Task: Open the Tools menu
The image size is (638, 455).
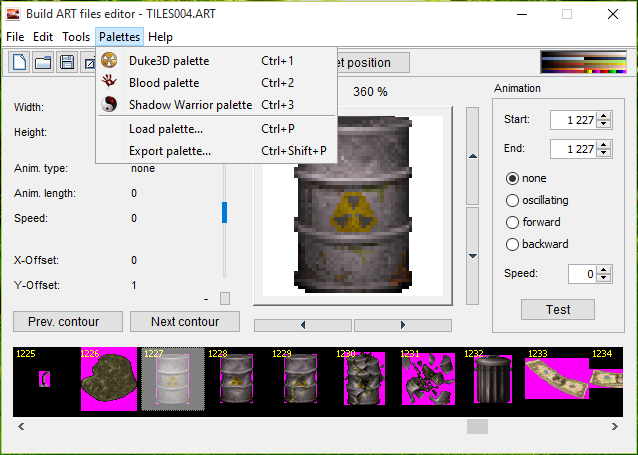Action: tap(76, 37)
